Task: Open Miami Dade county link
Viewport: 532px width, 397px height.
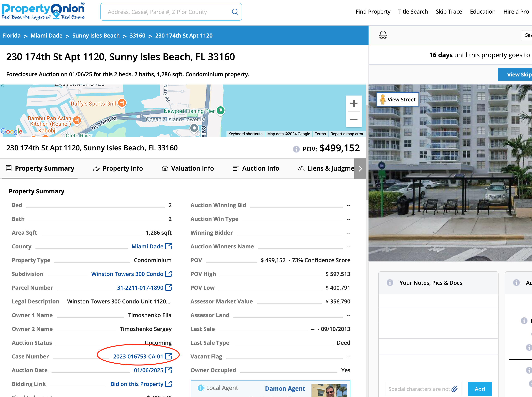Action: tap(147, 246)
